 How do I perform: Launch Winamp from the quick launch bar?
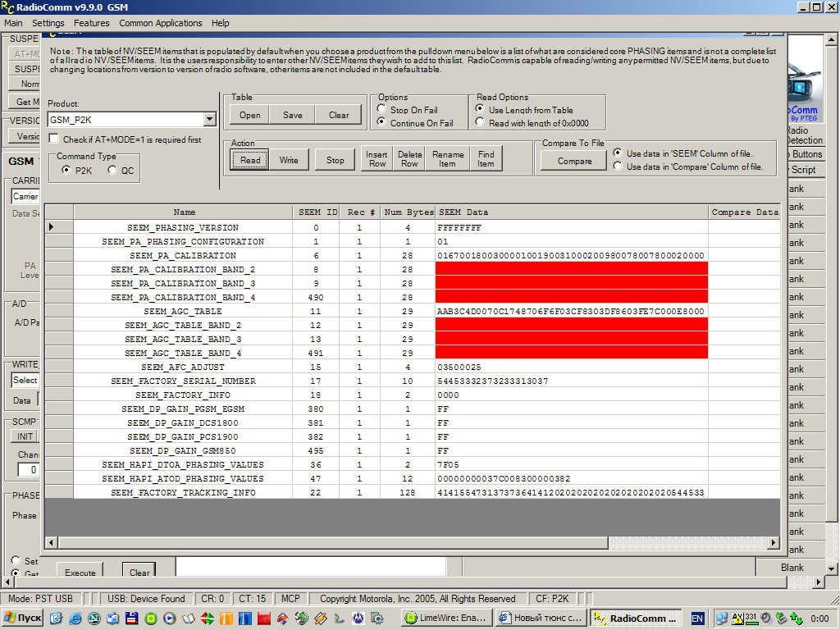click(x=321, y=619)
